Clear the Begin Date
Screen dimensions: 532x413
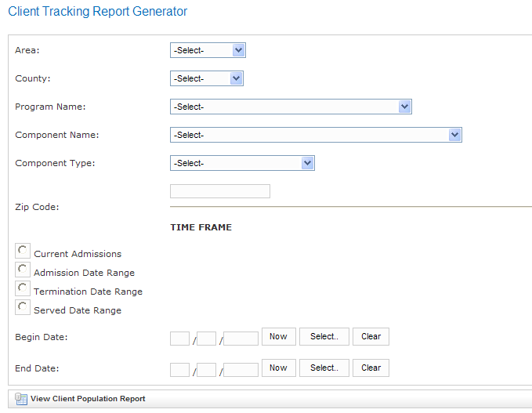tap(371, 336)
